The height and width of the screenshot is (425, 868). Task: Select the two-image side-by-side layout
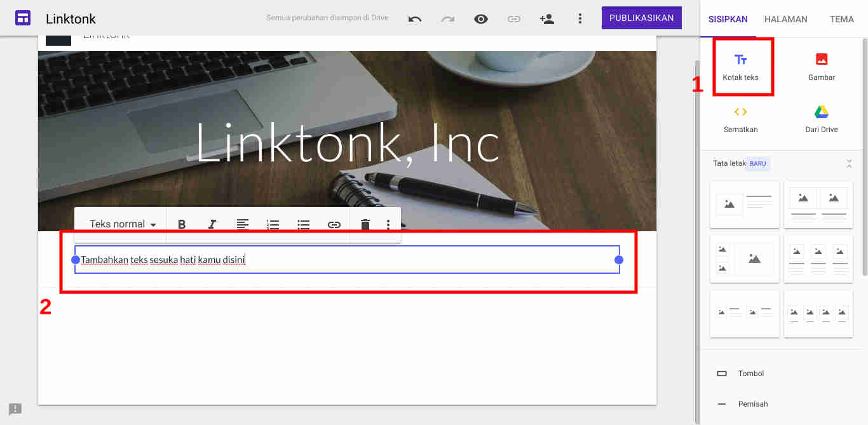click(818, 204)
